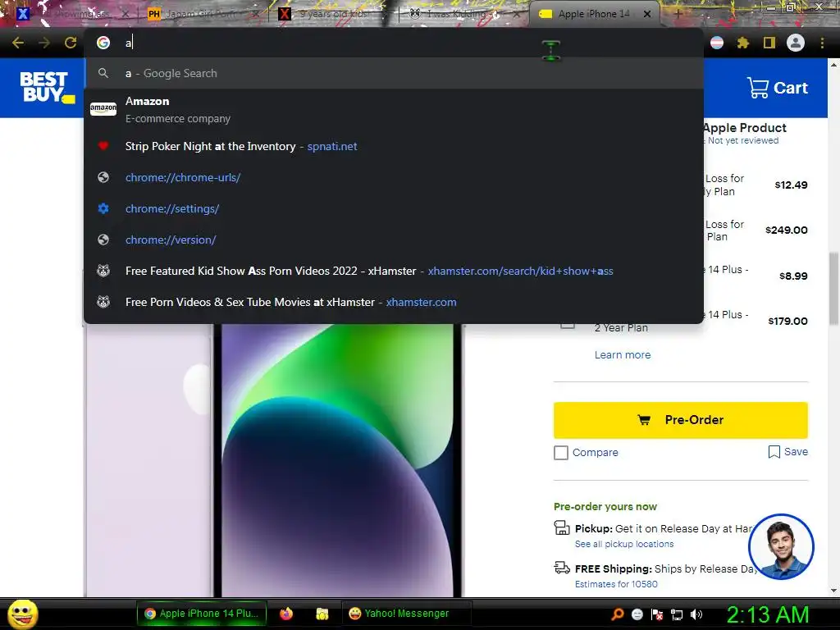840x630 pixels.
Task: Click the $12.49 plan price
Action: [791, 185]
